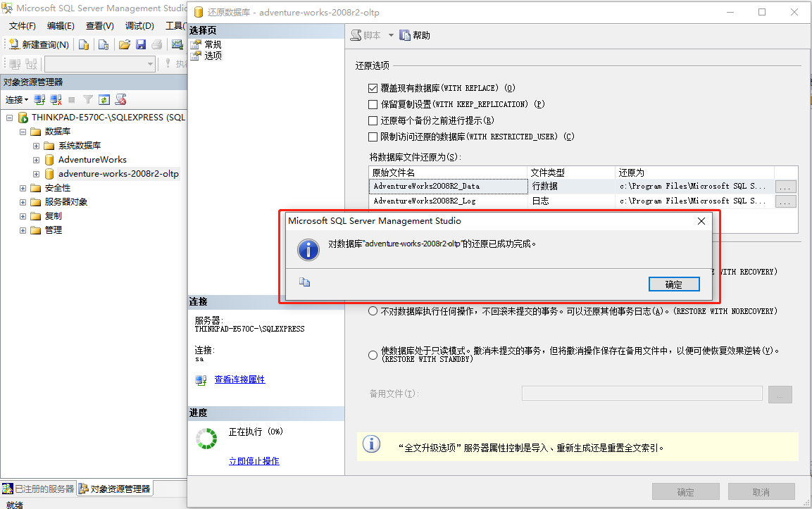812x509 pixels.
Task: Click the blue information icon in message box
Action: 308,250
